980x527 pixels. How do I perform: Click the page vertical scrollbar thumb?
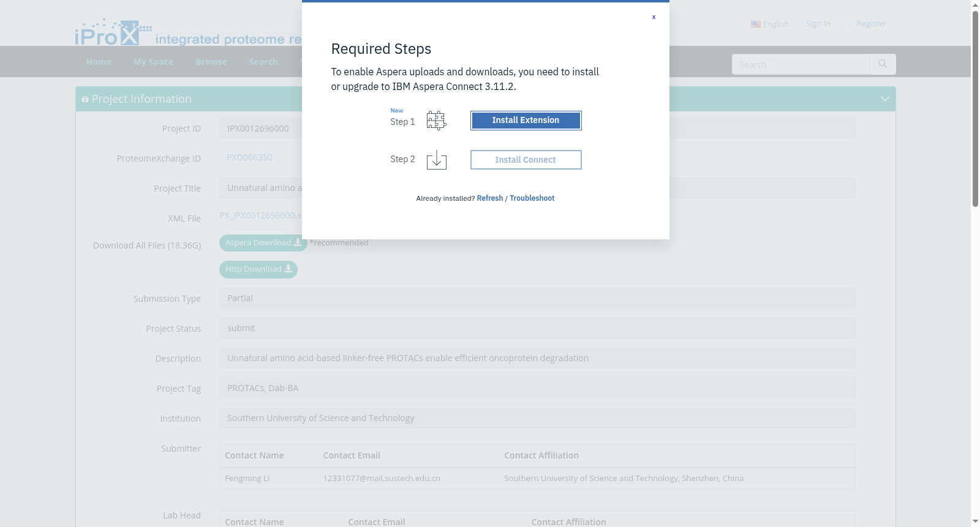coord(975,109)
